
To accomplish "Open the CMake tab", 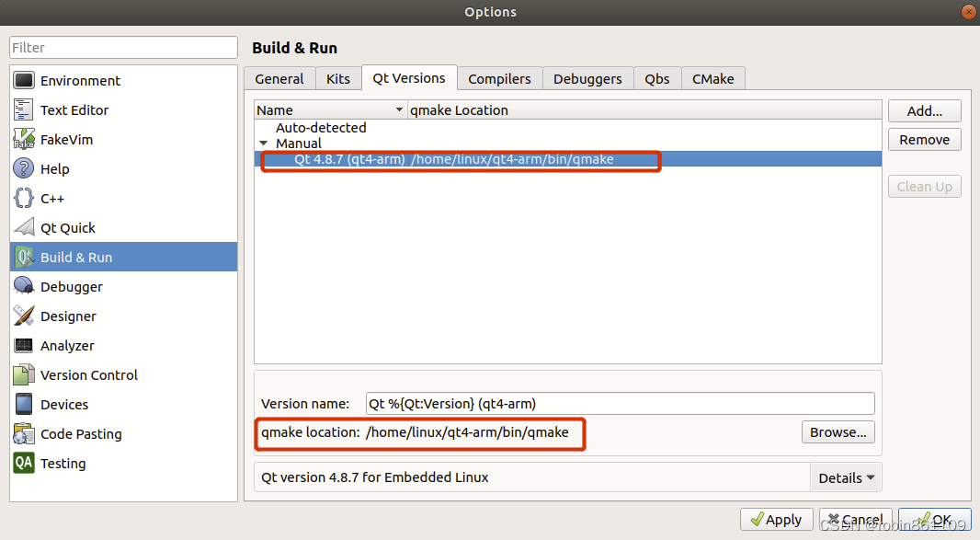I will coord(713,79).
